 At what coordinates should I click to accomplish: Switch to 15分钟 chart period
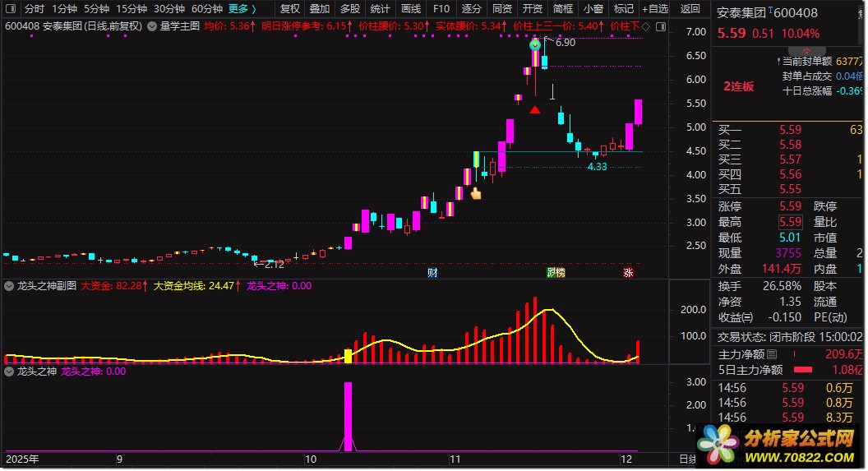click(132, 9)
